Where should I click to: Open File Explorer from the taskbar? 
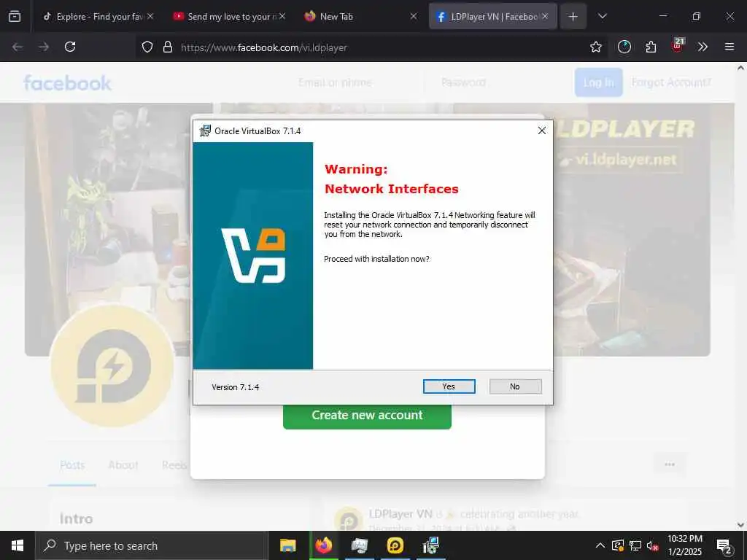point(287,545)
